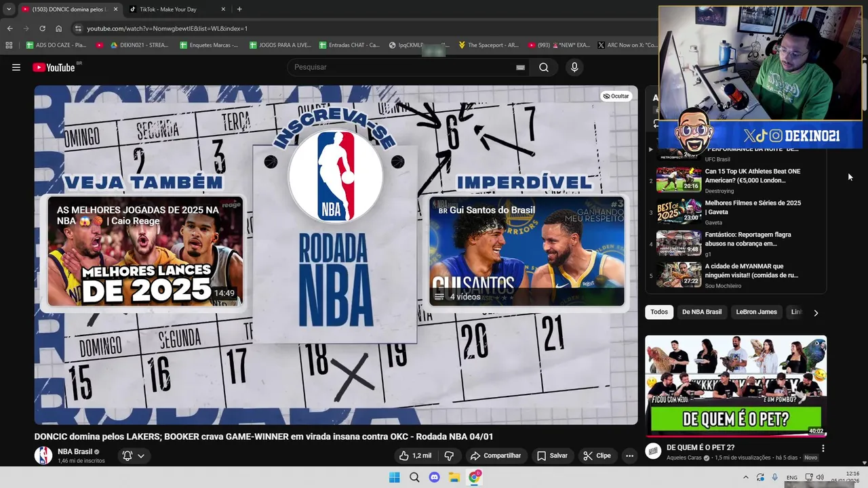Click the search magnifier button on YouTube
This screenshot has width=868, height=488.
pyautogui.click(x=544, y=67)
